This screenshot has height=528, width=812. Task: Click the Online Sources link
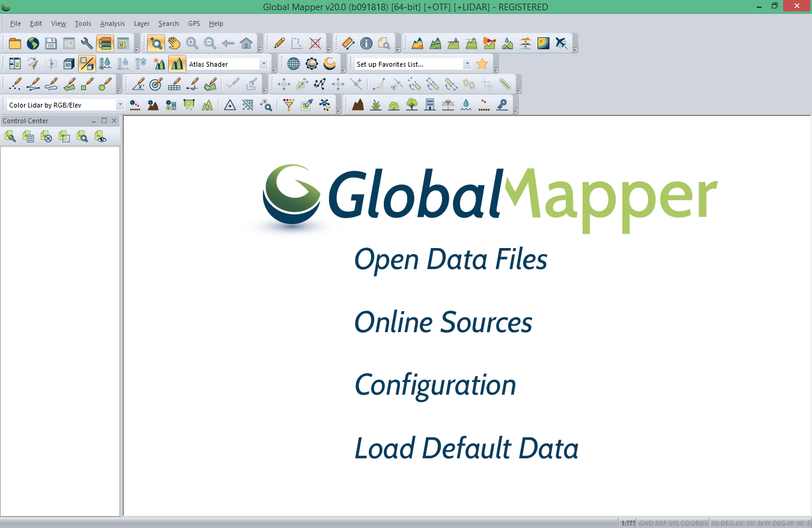443,322
